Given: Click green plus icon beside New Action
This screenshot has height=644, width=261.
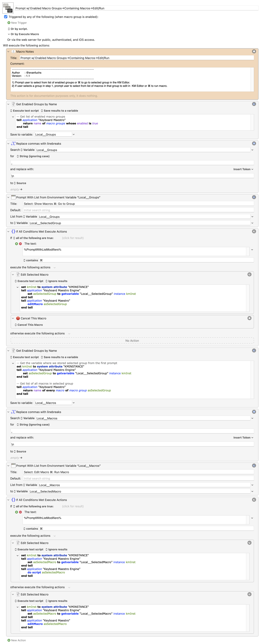Looking at the screenshot, I should (9, 640).
